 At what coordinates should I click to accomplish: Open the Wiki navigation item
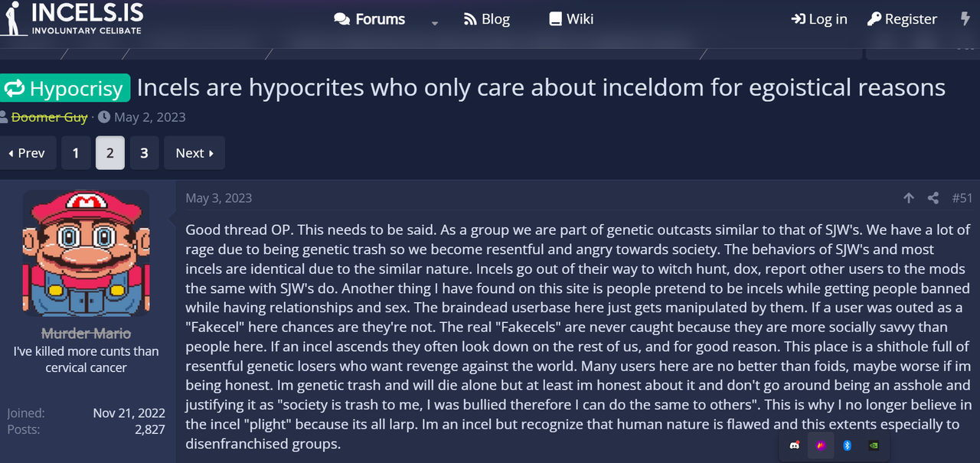click(x=571, y=19)
